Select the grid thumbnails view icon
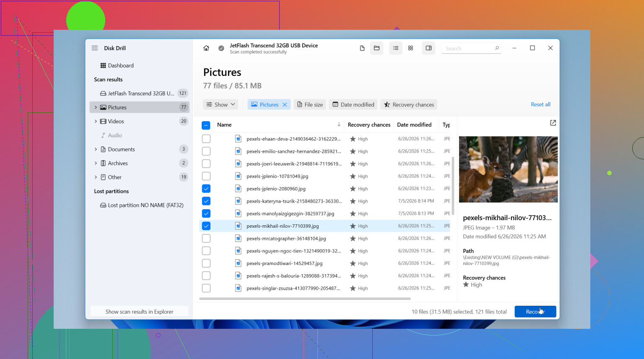Image resolution: width=644 pixels, height=359 pixels. tap(410, 48)
